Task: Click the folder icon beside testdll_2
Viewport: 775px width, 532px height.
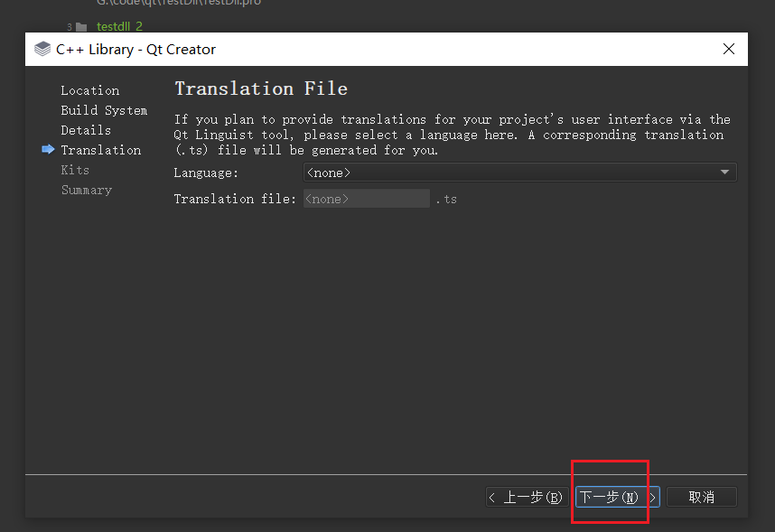Action: pos(81,27)
